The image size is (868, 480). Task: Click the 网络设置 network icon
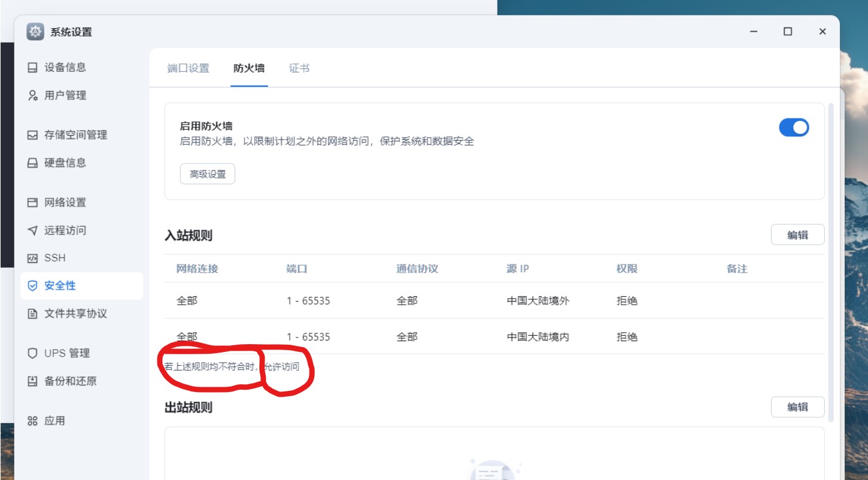(32, 202)
